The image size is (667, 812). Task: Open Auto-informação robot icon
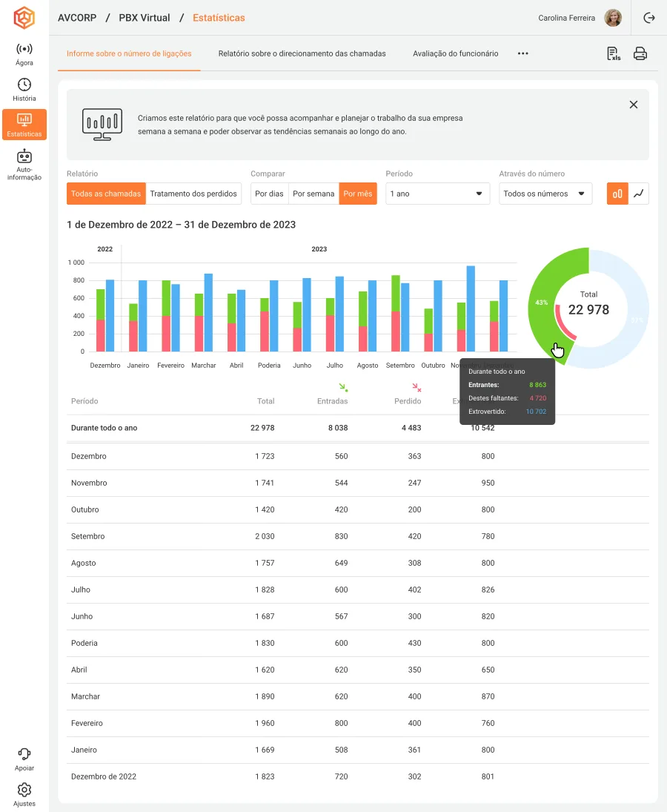tap(24, 156)
